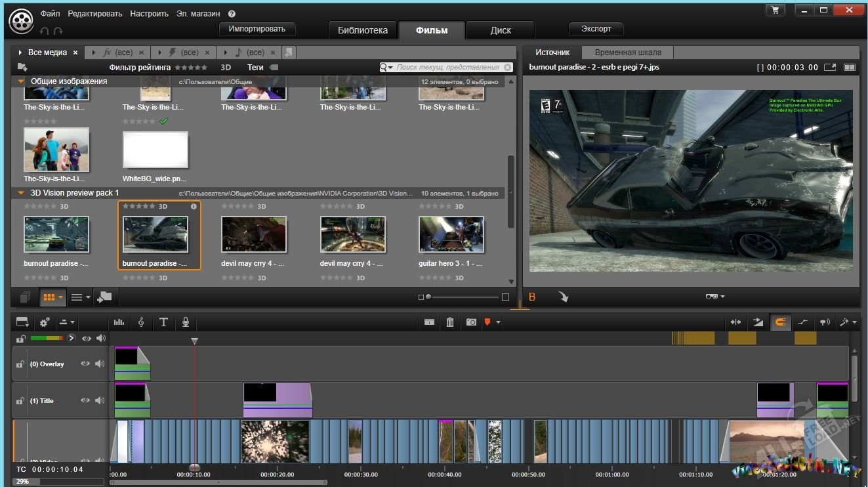Screen dimensions: 868x487
Task: Open the marker dropdown arrow
Action: [x=499, y=322]
